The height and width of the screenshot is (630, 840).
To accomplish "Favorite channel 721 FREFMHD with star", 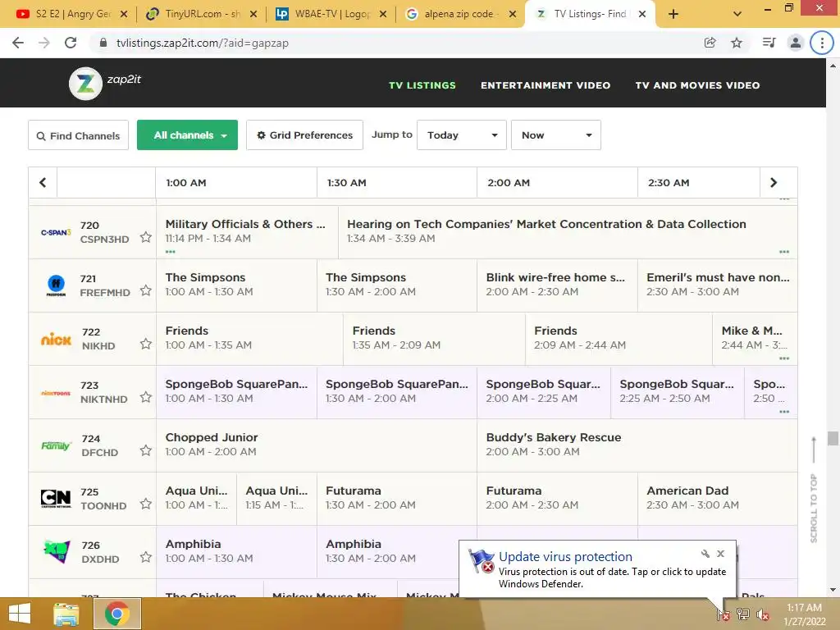I will click(x=146, y=290).
